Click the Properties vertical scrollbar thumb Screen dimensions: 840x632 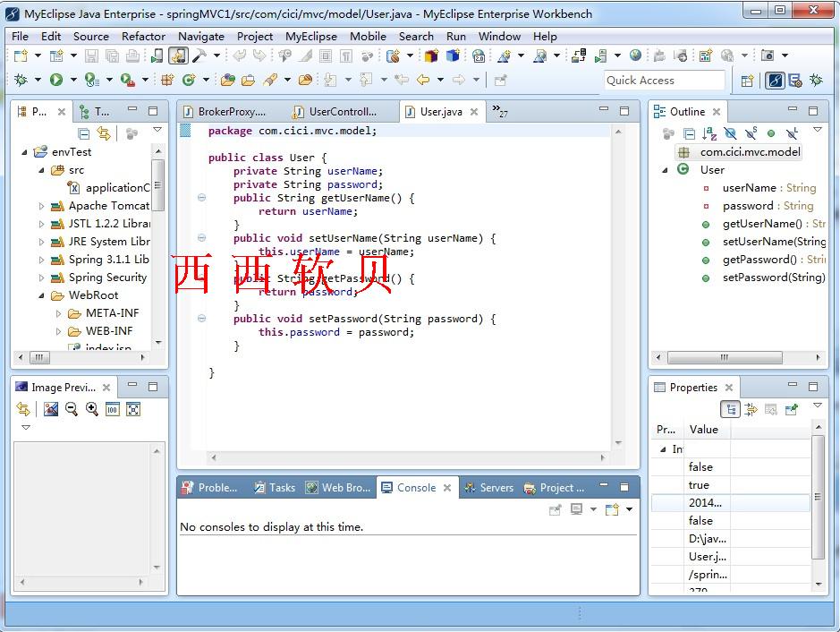click(x=818, y=497)
